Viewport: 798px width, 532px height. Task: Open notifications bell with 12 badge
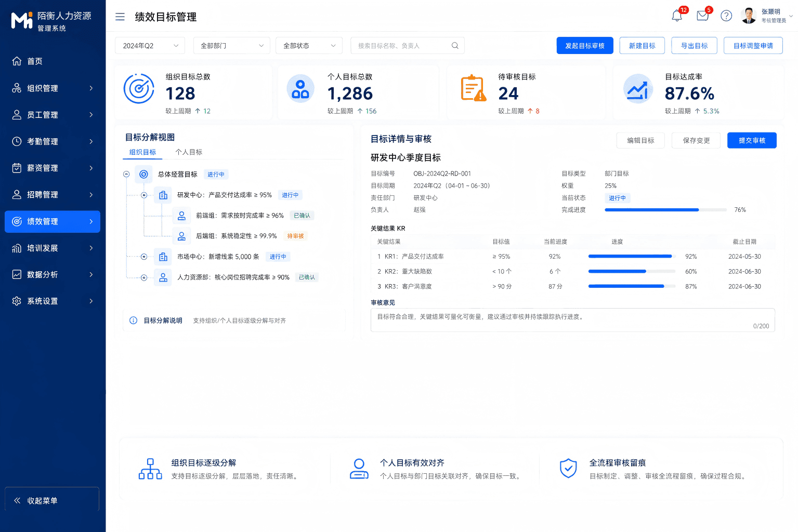click(x=677, y=16)
